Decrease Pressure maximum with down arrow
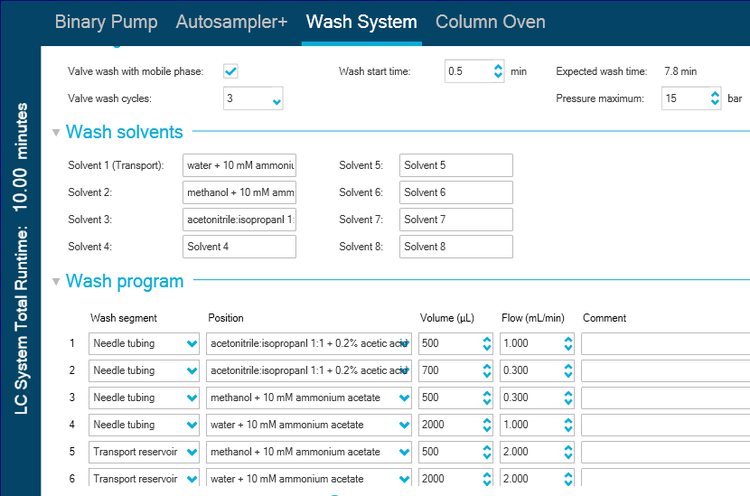Image resolution: width=750 pixels, height=496 pixels. tap(715, 104)
